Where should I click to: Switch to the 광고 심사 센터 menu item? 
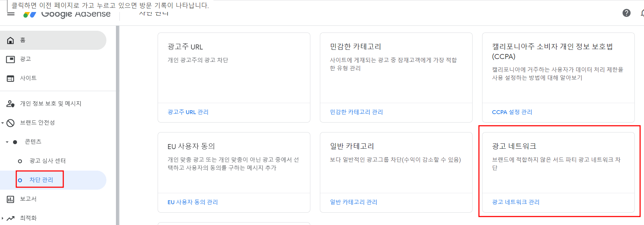point(47,161)
